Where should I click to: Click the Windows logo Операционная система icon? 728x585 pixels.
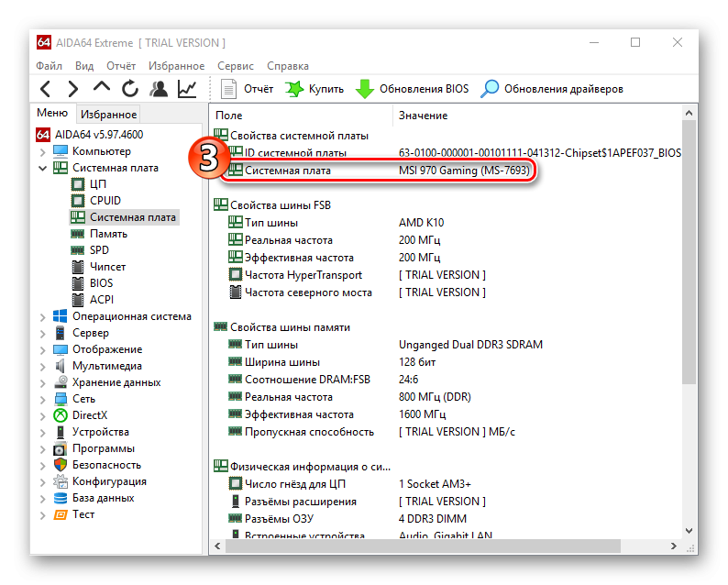(x=60, y=316)
